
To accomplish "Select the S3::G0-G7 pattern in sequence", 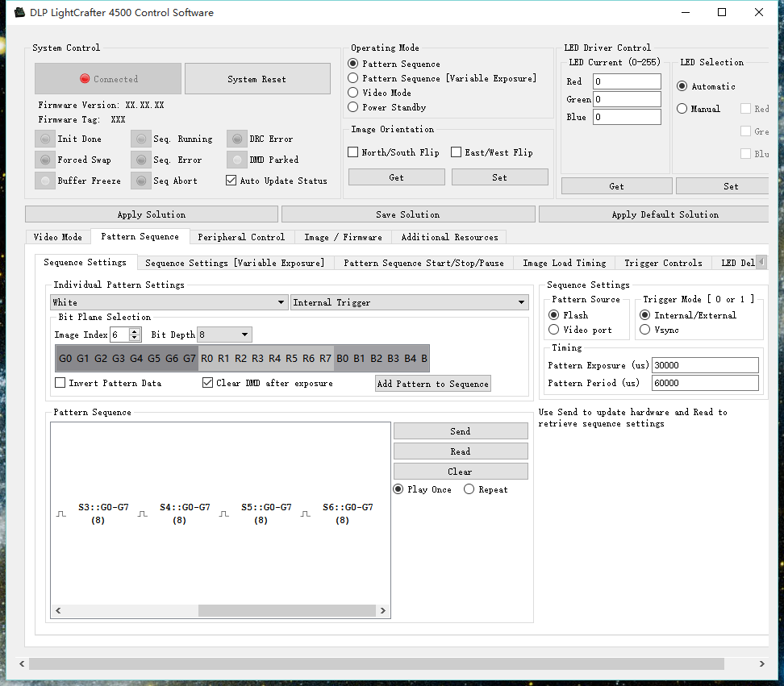I will (x=103, y=513).
